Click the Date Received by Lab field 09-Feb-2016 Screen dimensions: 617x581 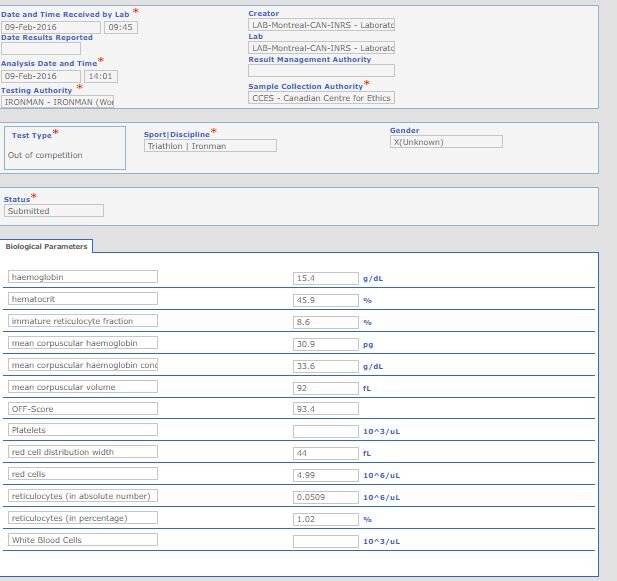pos(51,27)
